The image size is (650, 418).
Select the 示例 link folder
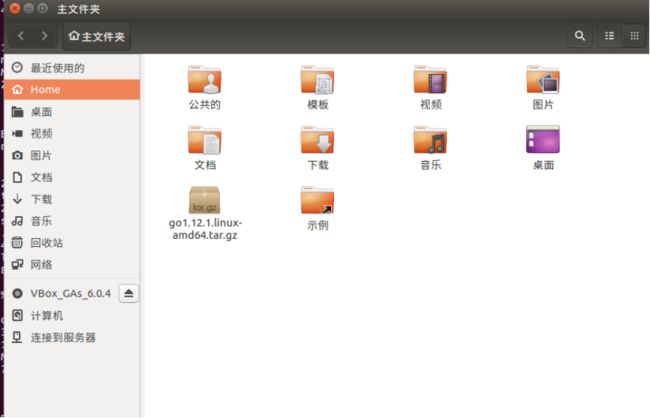point(318,201)
